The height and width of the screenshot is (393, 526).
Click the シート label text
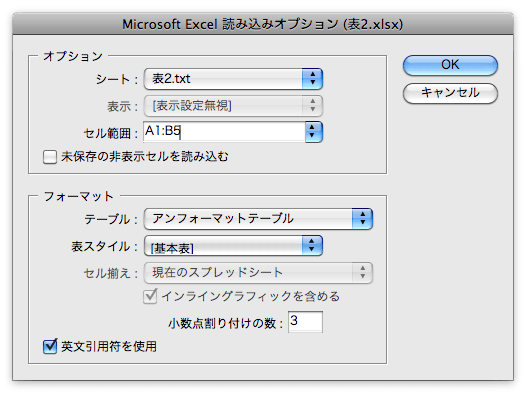click(116, 79)
